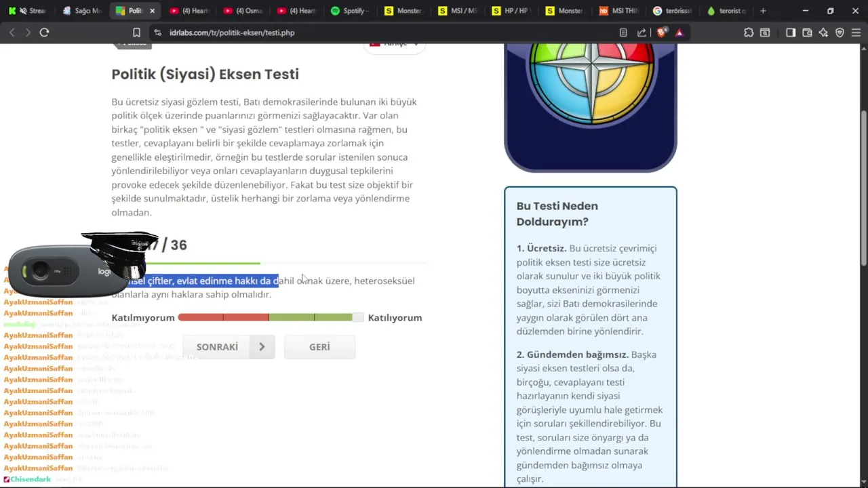The width and height of the screenshot is (868, 488).
Task: Open a new tab with plus button
Action: point(763,11)
